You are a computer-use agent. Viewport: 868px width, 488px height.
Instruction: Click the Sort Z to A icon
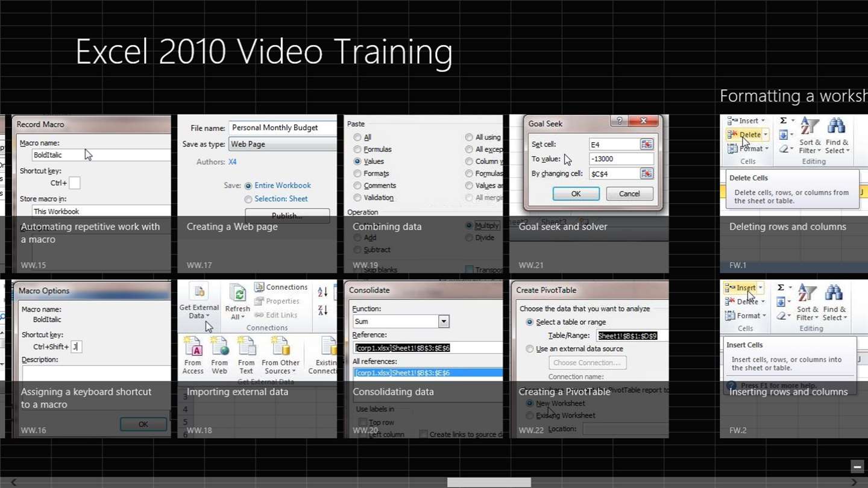tap(322, 310)
